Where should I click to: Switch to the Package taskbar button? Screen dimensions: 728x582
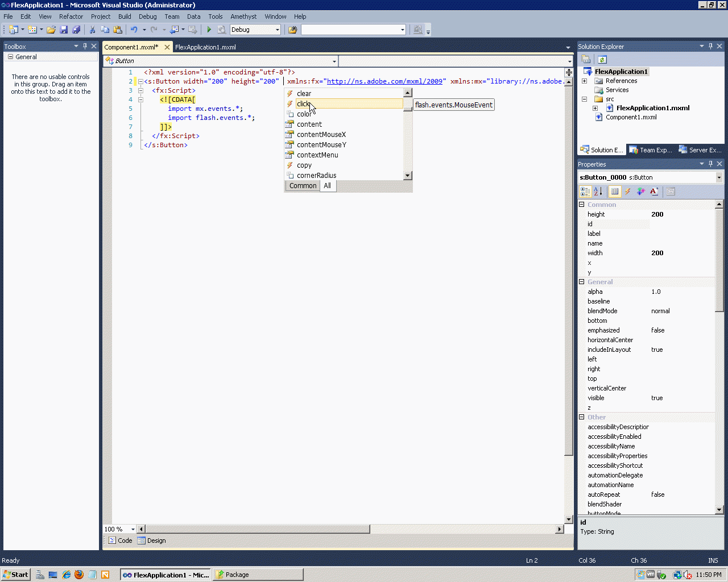tap(258, 575)
